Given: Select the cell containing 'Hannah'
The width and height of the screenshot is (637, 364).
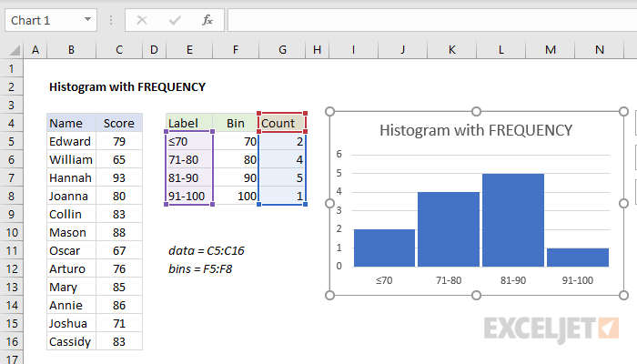Looking at the screenshot, I should (72, 178).
